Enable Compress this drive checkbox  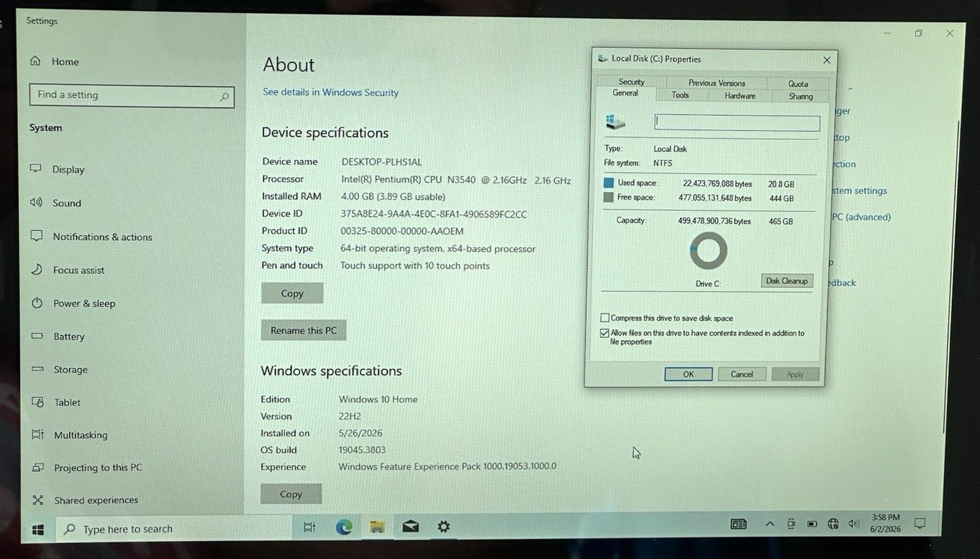(605, 318)
